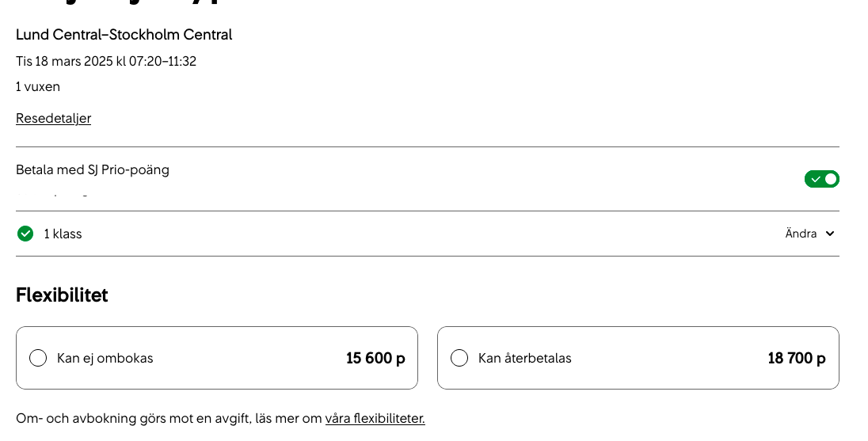This screenshot has width=868, height=441.
Task: Click the Kan återbetalas label text
Action: click(525, 358)
